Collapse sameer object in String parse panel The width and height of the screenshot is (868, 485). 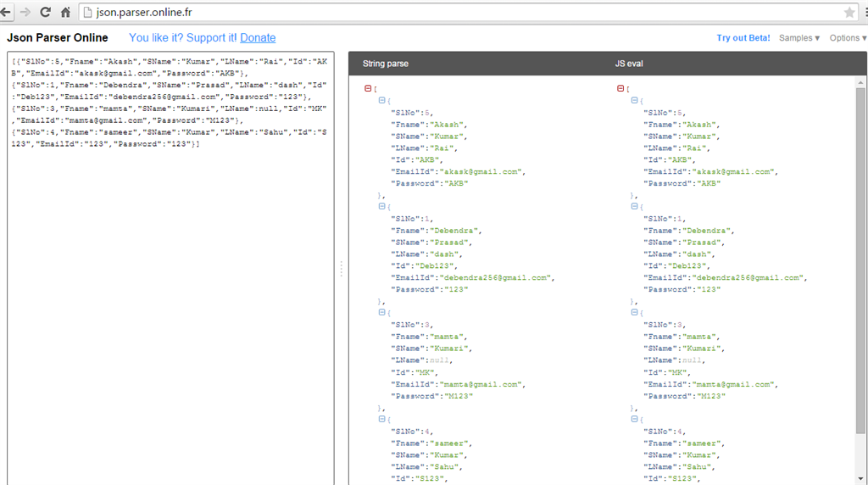tap(382, 419)
